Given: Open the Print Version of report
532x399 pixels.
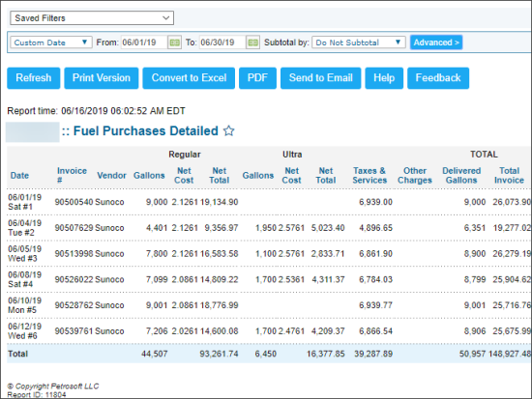Looking at the screenshot, I should [x=102, y=78].
